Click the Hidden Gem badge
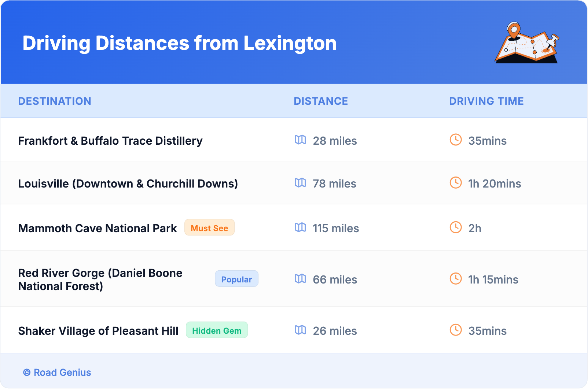 pyautogui.click(x=217, y=330)
